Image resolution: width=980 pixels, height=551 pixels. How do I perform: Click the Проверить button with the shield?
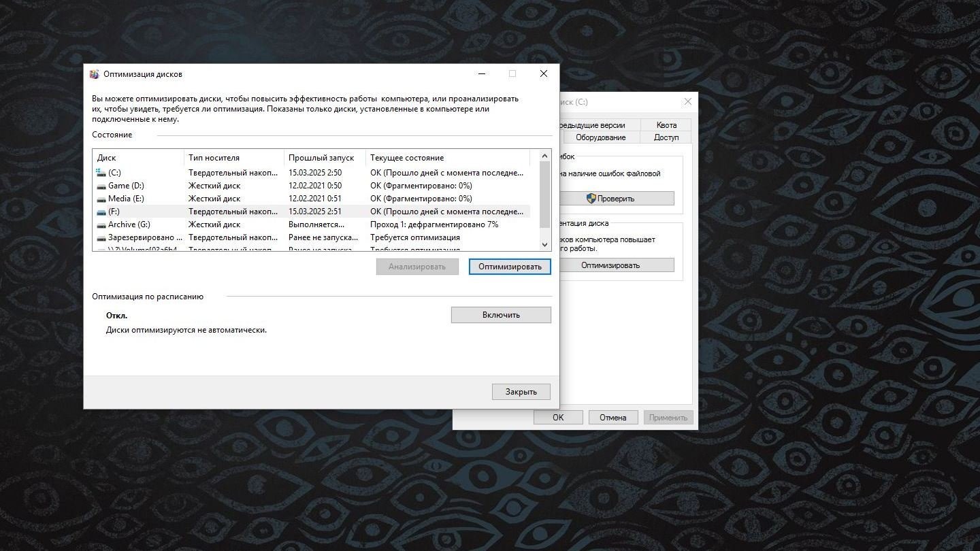click(617, 199)
